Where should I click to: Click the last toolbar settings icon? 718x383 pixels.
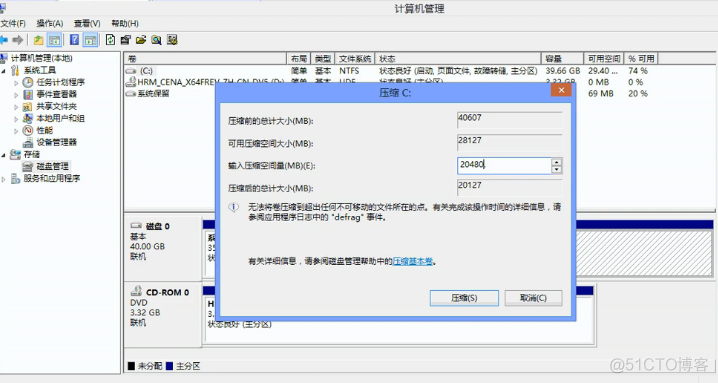tap(172, 40)
